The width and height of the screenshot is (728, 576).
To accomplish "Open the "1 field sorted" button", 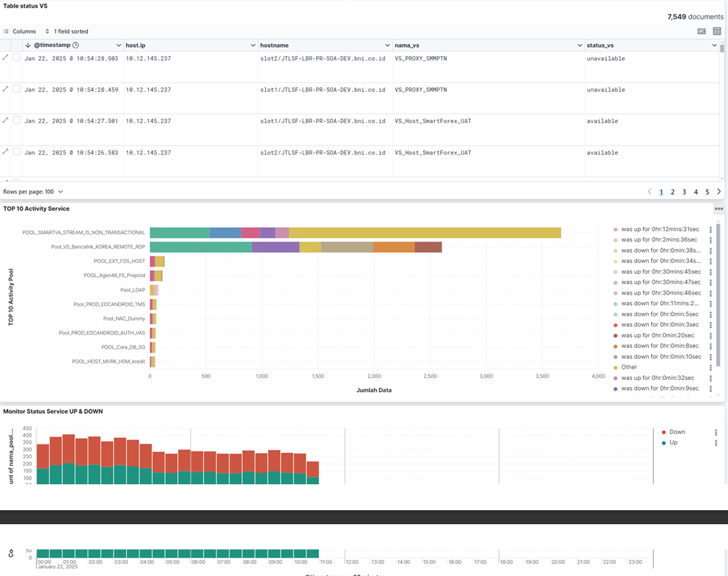I will 66,31.
